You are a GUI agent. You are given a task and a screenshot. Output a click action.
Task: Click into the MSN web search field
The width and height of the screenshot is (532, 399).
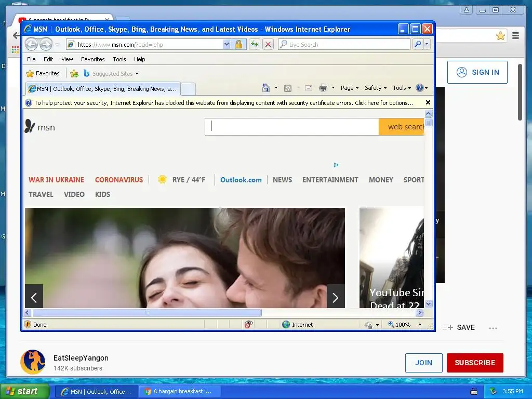pyautogui.click(x=292, y=127)
